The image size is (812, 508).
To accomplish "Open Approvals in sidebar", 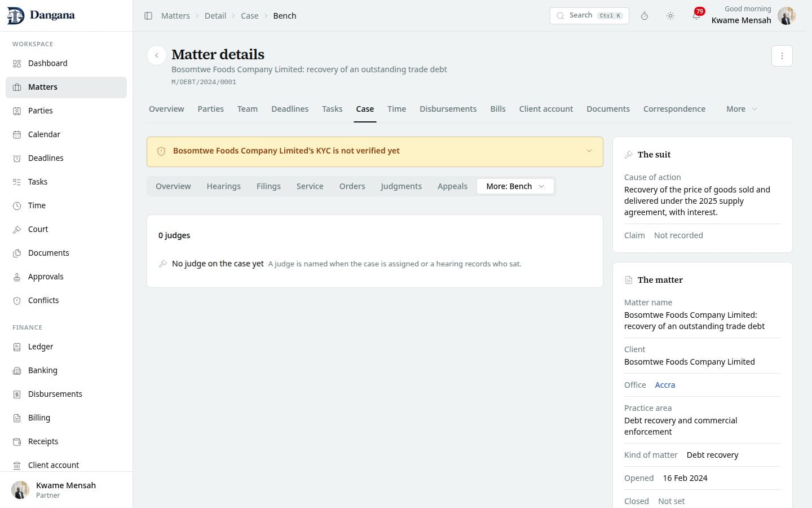I will tap(66, 277).
